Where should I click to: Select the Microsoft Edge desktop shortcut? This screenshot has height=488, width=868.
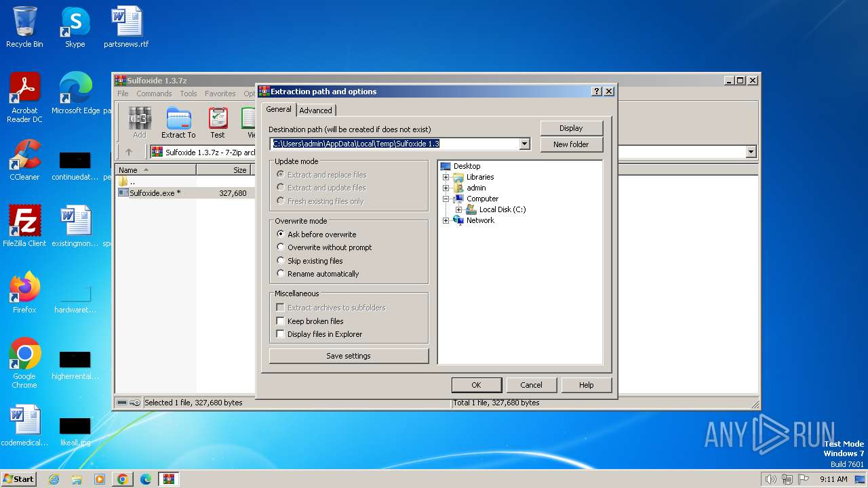(x=75, y=94)
